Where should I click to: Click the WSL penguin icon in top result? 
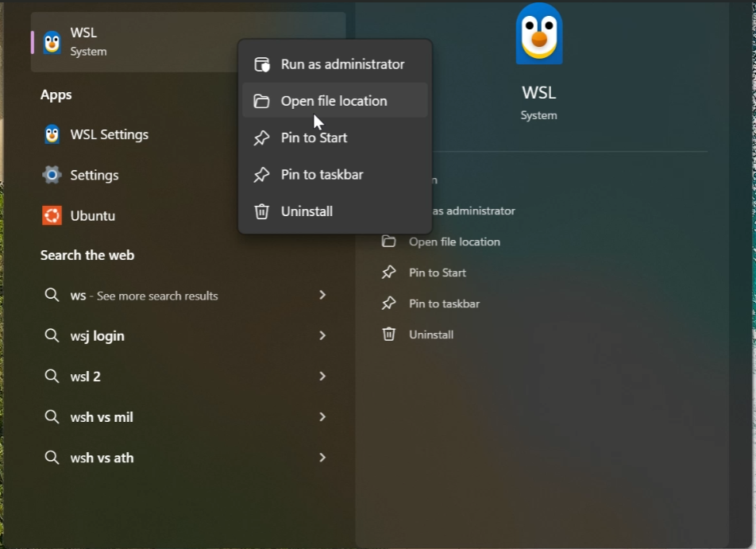tap(52, 42)
